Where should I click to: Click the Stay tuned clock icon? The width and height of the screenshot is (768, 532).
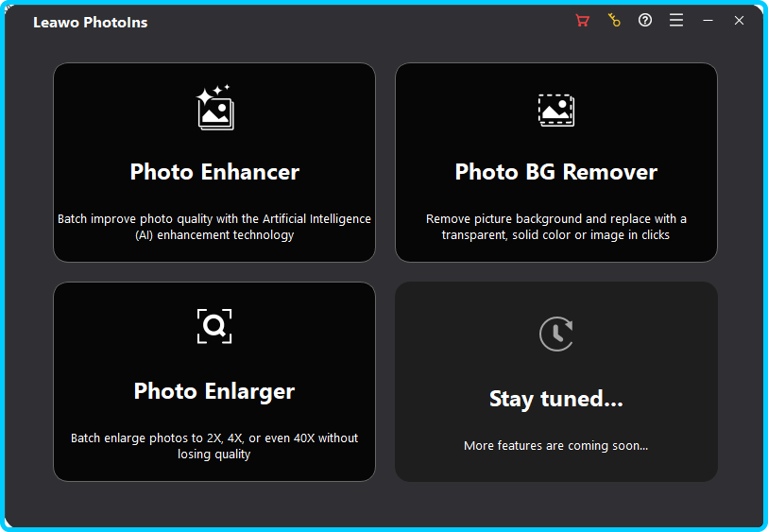point(555,333)
